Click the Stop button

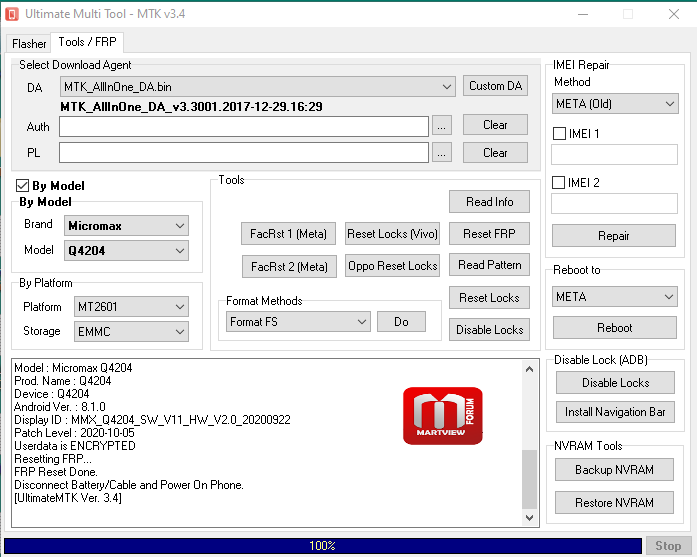pyautogui.click(x=668, y=546)
